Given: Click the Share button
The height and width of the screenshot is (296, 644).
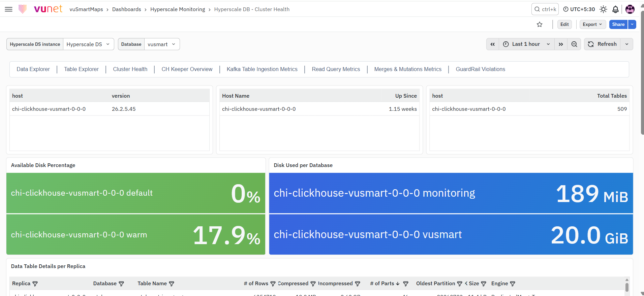Looking at the screenshot, I should [x=618, y=24].
